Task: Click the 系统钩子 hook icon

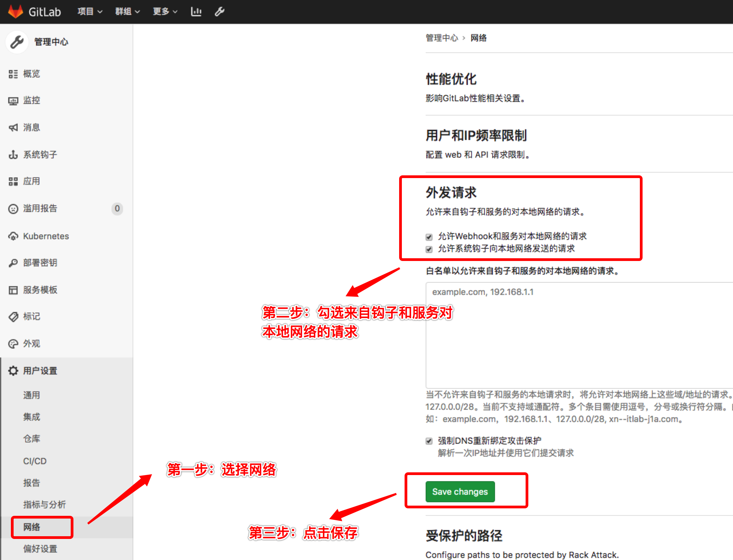Action: click(x=13, y=155)
